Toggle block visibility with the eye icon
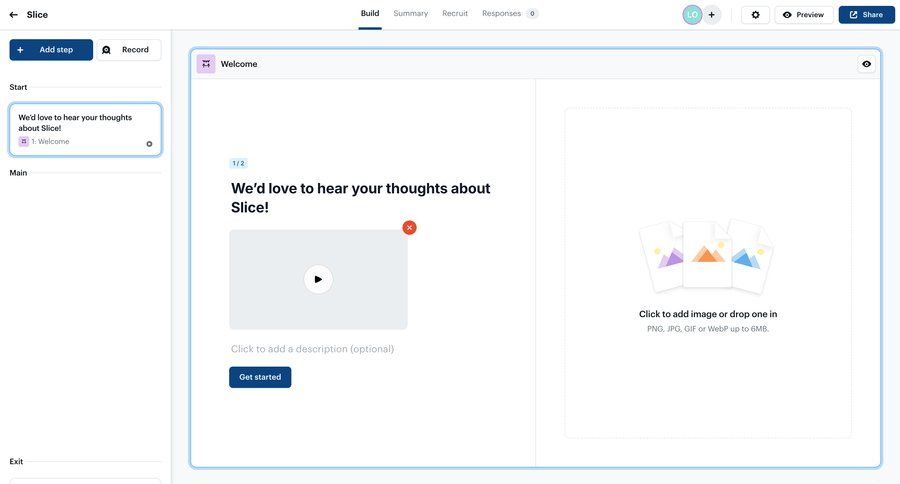 (866, 64)
